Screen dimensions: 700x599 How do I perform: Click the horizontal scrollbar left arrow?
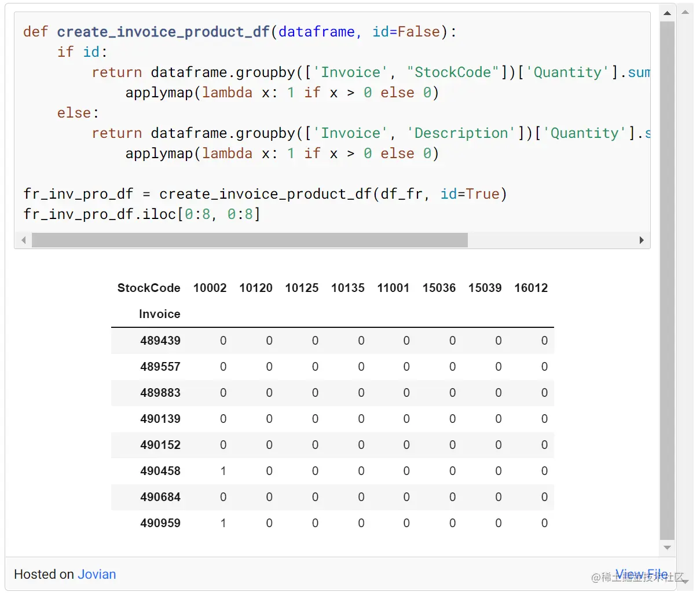click(x=23, y=240)
